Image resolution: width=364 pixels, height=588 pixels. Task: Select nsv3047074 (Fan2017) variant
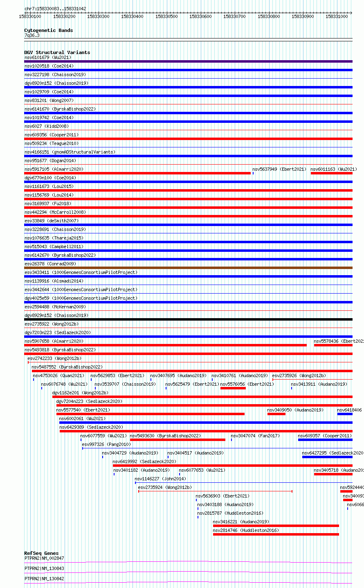[255, 436]
